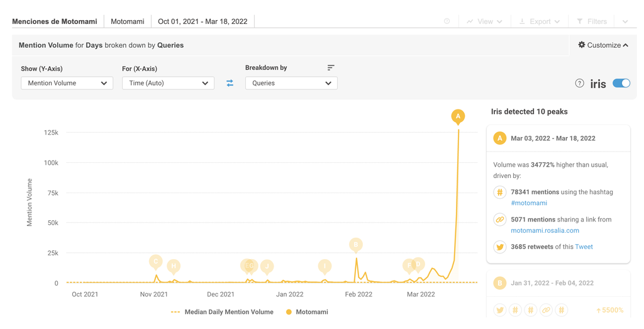Open the Tweet link in peak A
Image resolution: width=644 pixels, height=329 pixels.
tap(584, 247)
